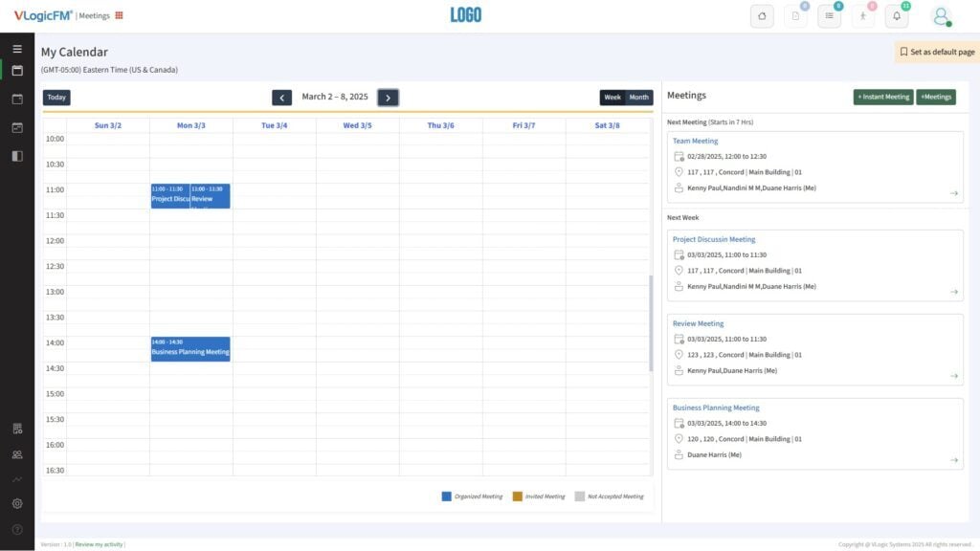
Task: Open the help question mark icon
Action: pos(16,526)
